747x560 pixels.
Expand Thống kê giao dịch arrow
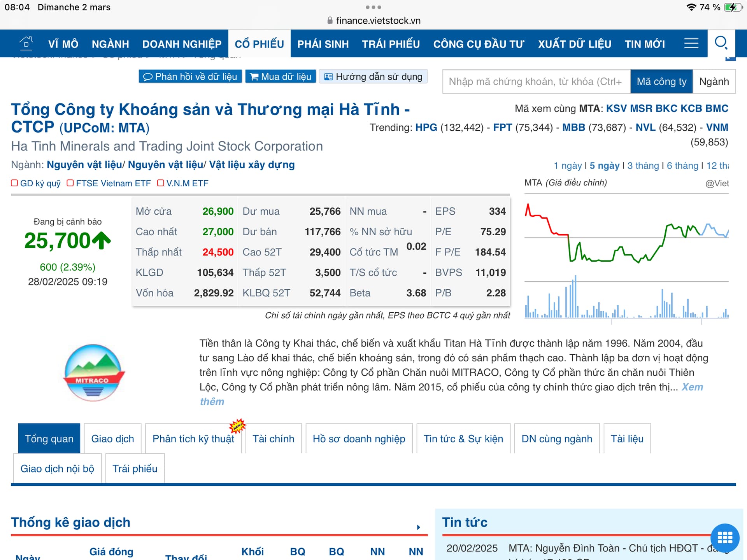[419, 527]
